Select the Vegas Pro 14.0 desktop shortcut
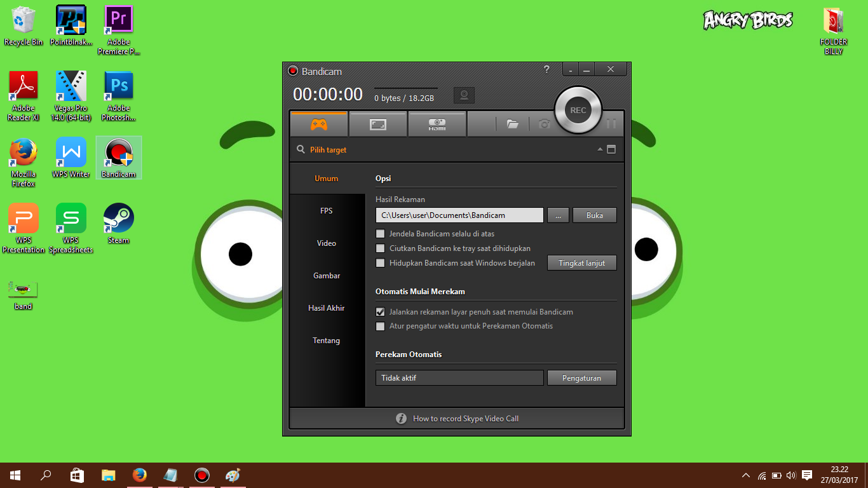This screenshot has height=488, width=868. click(71, 97)
